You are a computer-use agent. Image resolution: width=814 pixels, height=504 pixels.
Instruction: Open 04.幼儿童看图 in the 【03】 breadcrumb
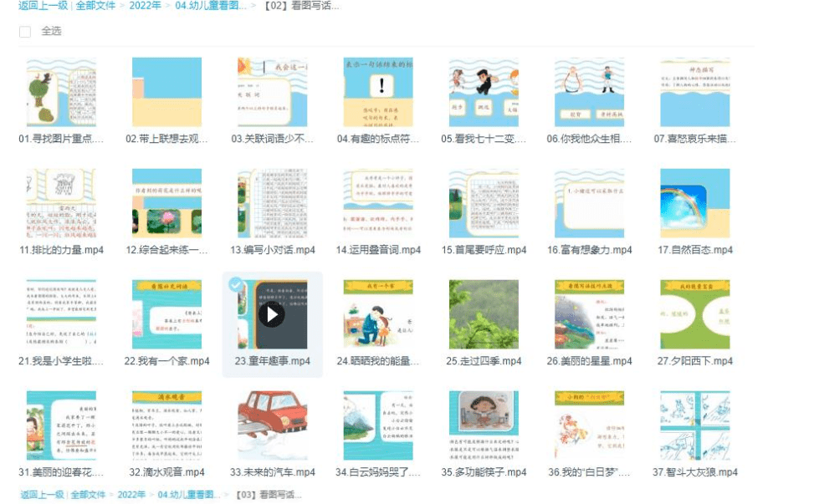pyautogui.click(x=189, y=495)
